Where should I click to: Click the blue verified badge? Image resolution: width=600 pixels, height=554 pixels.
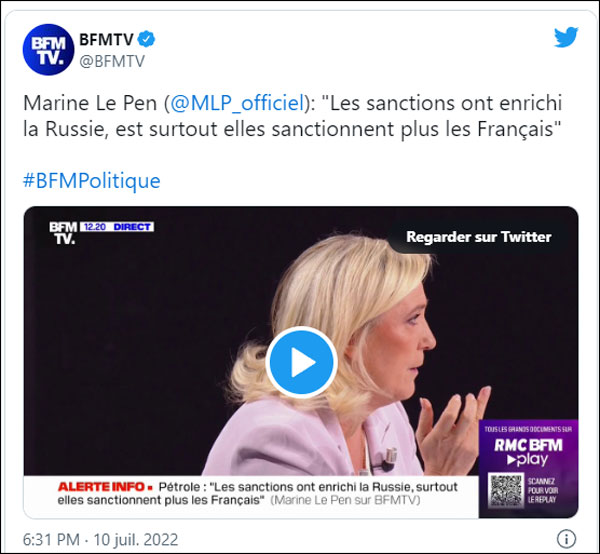146,39
